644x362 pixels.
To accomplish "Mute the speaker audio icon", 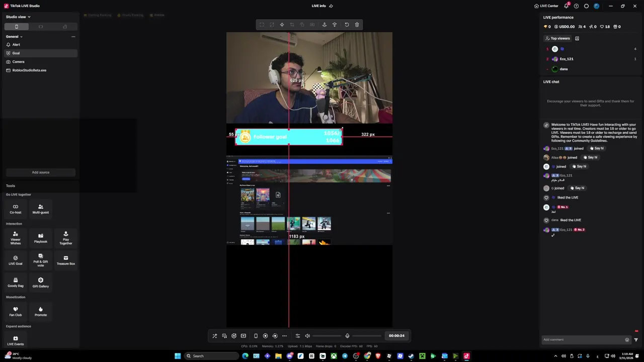I will click(x=307, y=336).
